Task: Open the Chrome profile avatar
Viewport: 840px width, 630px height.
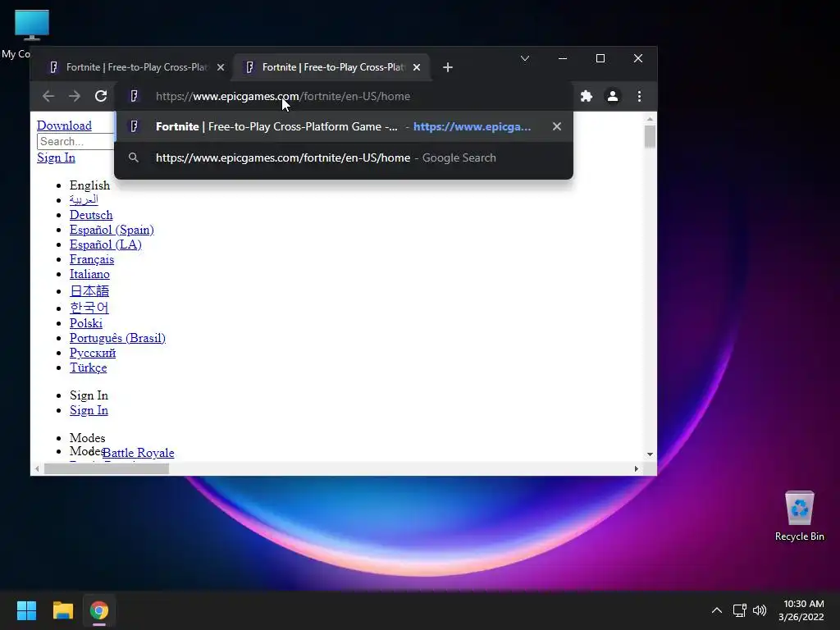Action: [612, 96]
